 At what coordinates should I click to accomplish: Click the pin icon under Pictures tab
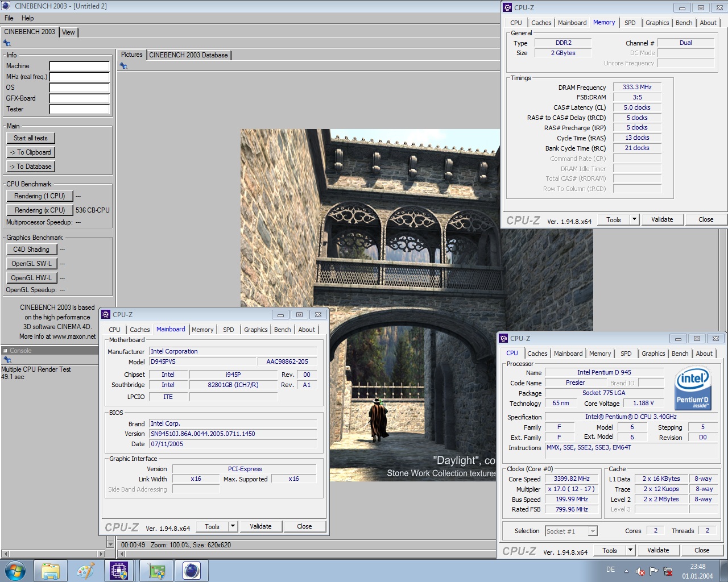click(123, 66)
